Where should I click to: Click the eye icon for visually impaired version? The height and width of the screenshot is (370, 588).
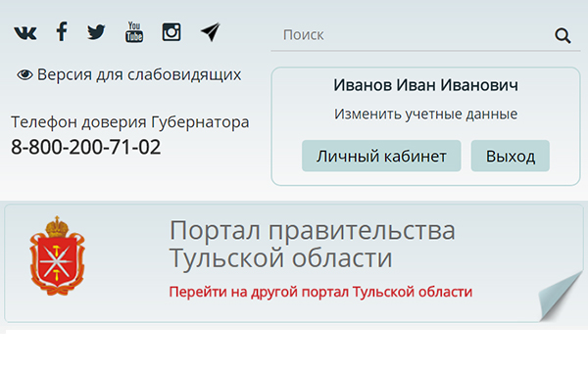click(24, 75)
